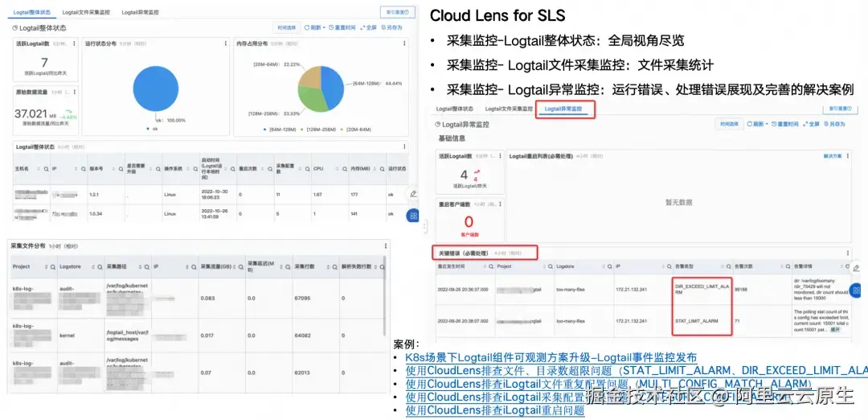Open the Logtail整体状态 table more-options menu
868x420 pixels.
coord(405,146)
